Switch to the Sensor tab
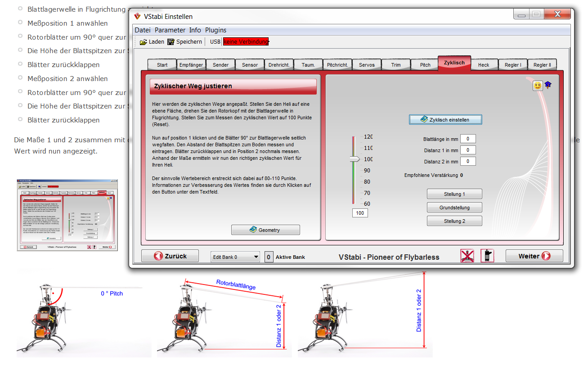Image resolution: width=588 pixels, height=366 pixels. point(250,64)
